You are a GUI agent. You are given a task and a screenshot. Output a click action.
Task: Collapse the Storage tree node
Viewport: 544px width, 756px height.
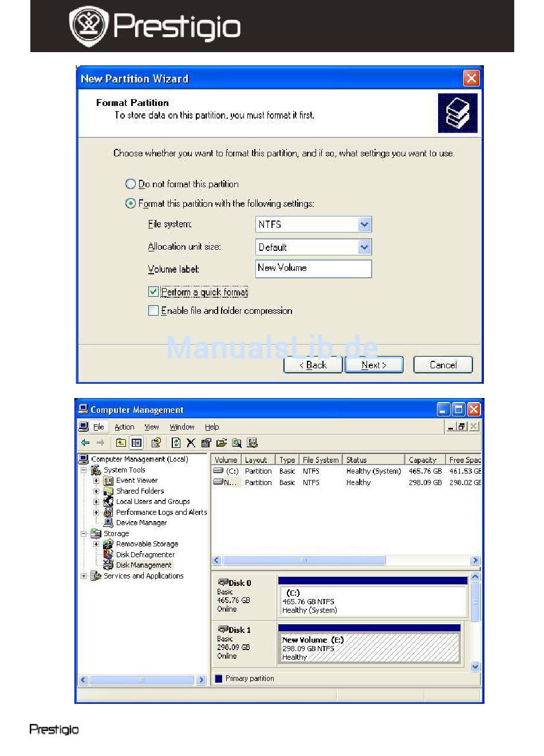[84, 533]
